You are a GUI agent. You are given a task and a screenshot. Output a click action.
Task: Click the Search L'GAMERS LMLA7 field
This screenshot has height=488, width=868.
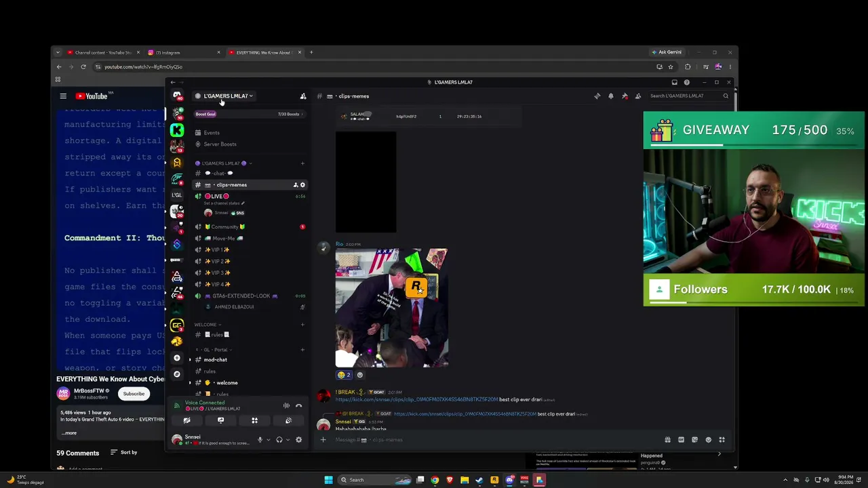point(688,96)
